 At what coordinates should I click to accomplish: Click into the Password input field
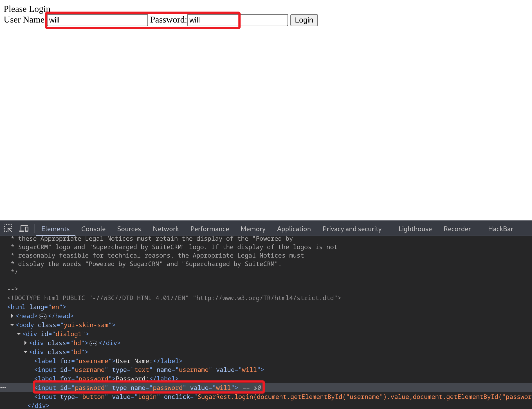pyautogui.click(x=237, y=20)
